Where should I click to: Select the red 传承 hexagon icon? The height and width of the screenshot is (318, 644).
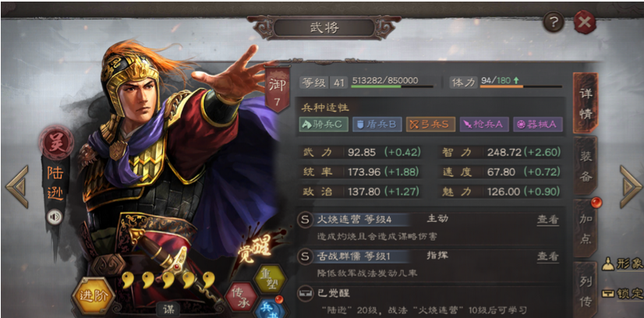point(242,297)
